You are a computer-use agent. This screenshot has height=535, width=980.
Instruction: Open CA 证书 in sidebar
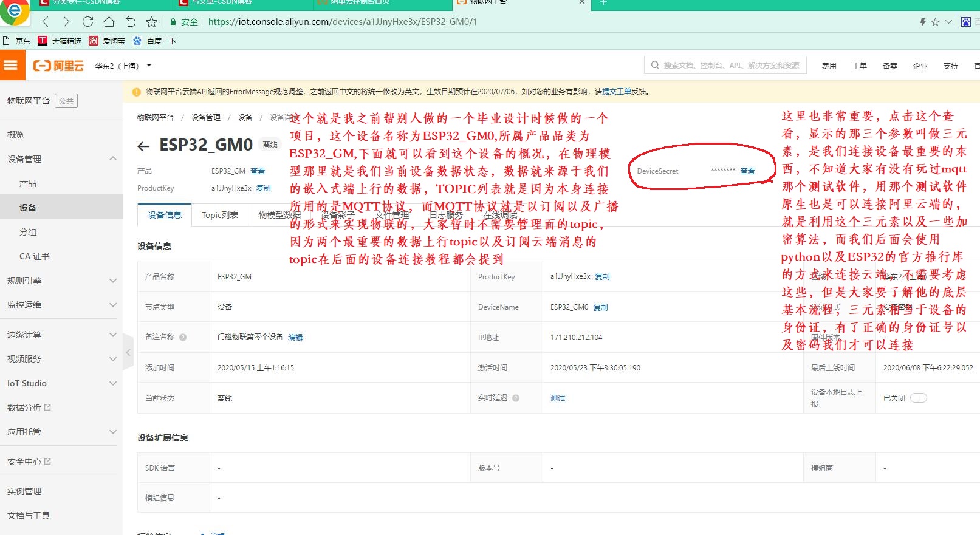tap(35, 256)
